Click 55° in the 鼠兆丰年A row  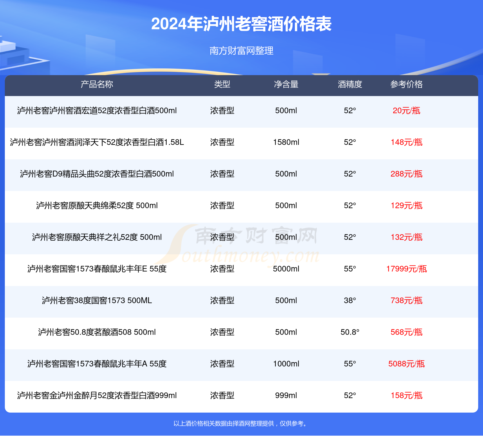tap(350, 364)
